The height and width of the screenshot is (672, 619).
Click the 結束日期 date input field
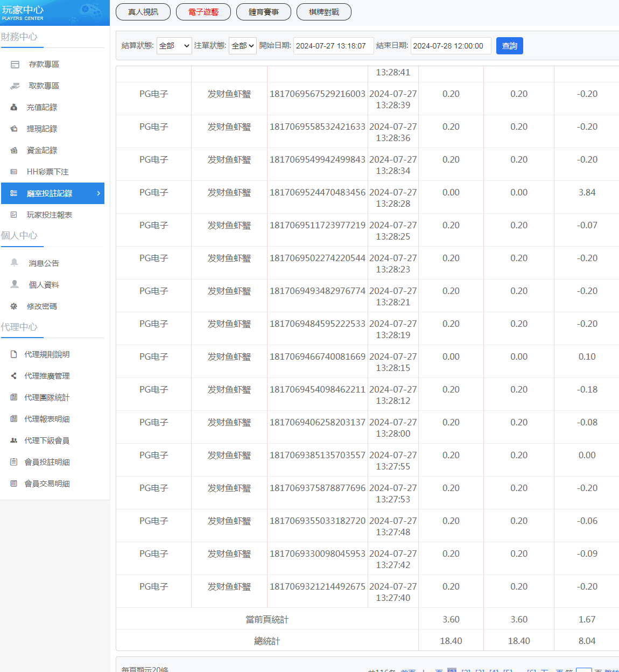[451, 46]
